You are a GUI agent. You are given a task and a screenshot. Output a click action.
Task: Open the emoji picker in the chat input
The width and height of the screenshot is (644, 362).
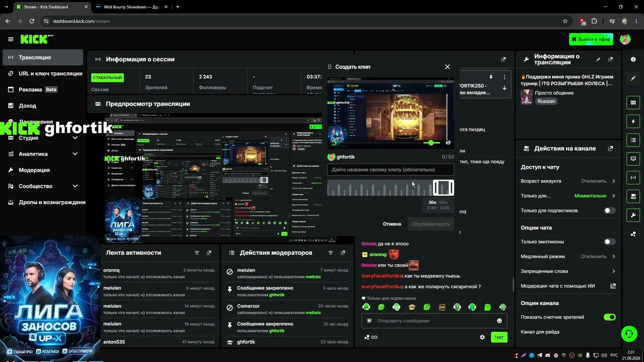click(x=500, y=321)
